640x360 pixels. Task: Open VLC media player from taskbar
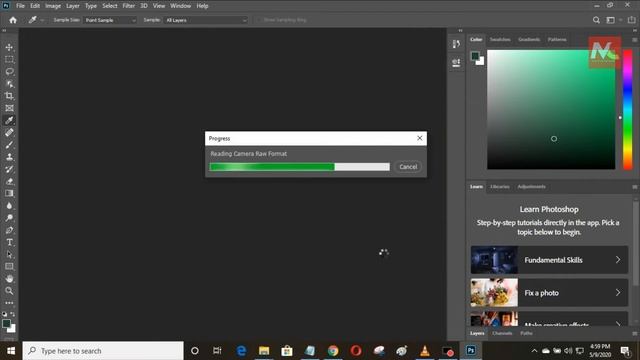[425, 351]
